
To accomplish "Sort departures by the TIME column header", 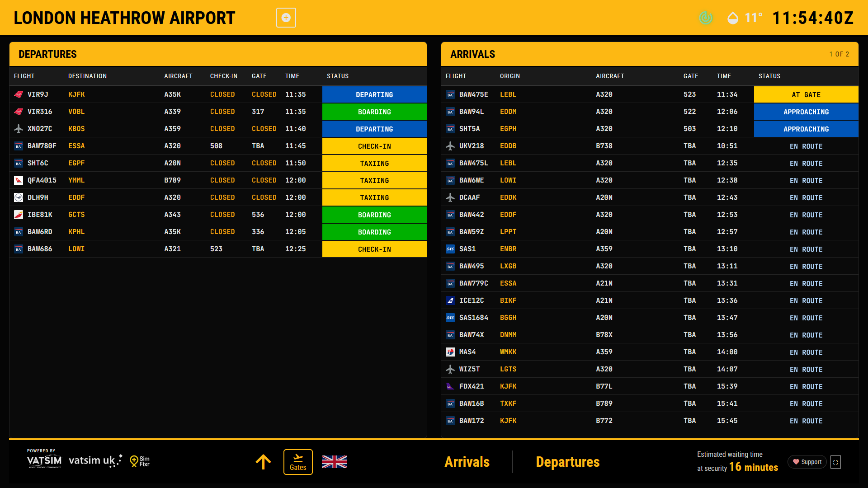I will pyautogui.click(x=292, y=76).
